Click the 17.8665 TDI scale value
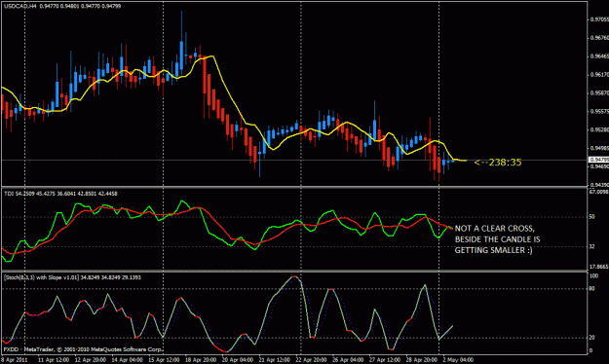Image resolution: width=609 pixels, height=364 pixels. 598,267
